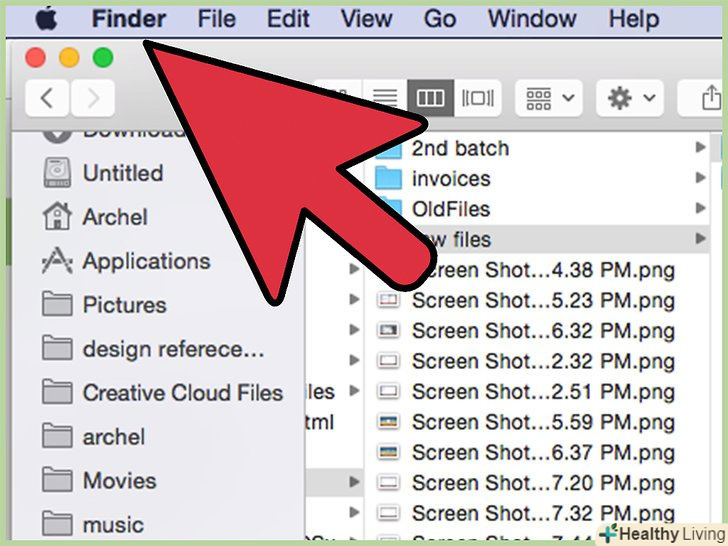Maximize Finder window with green button
The height and width of the screenshot is (546, 728).
(x=103, y=58)
